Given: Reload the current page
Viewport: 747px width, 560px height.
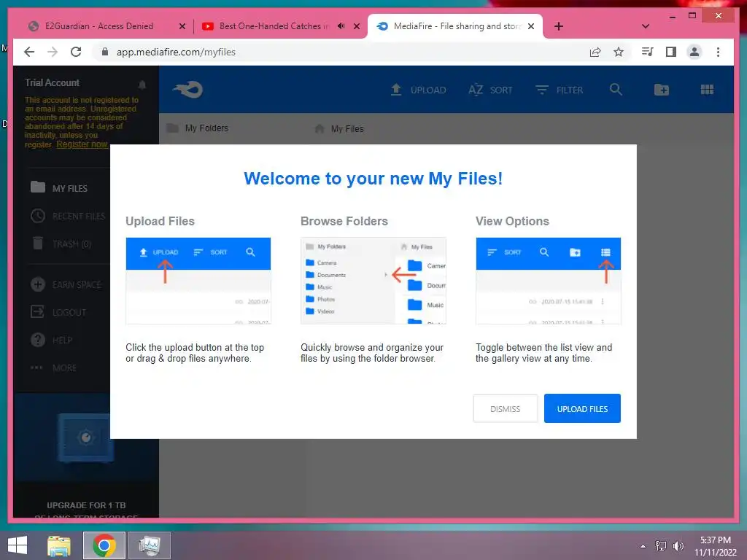Looking at the screenshot, I should 76,52.
